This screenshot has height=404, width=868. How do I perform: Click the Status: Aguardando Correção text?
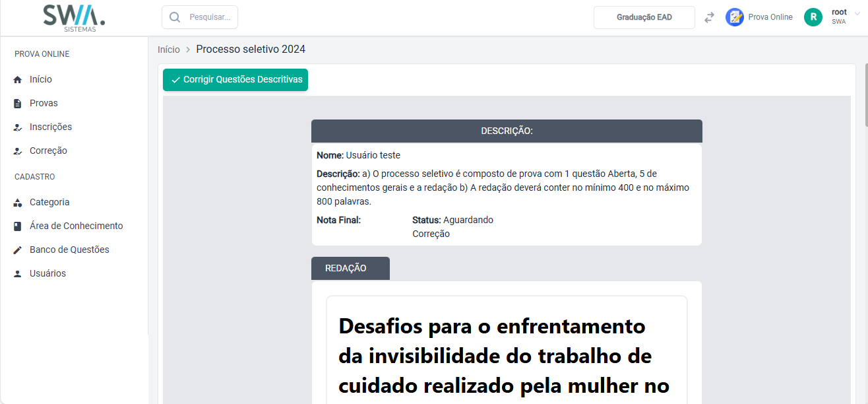452,226
